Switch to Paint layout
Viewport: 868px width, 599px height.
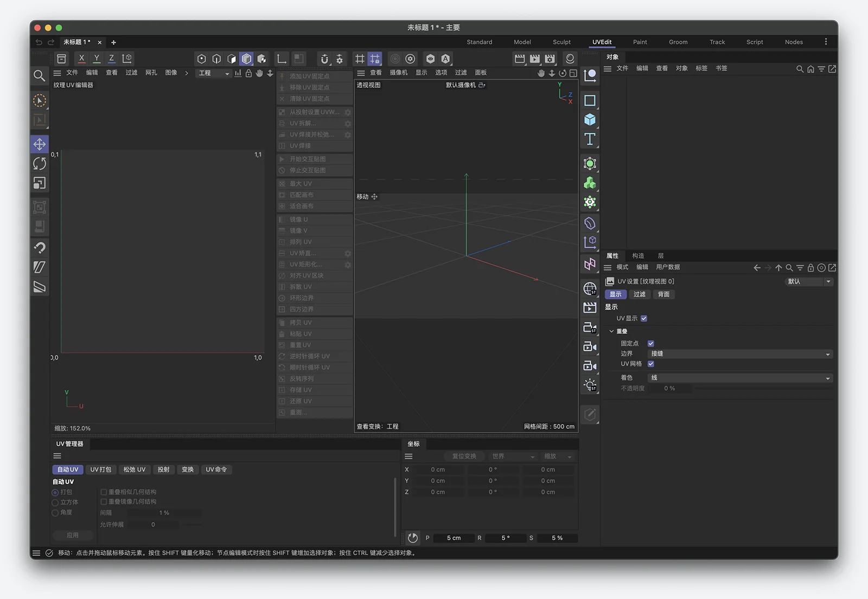(x=640, y=42)
